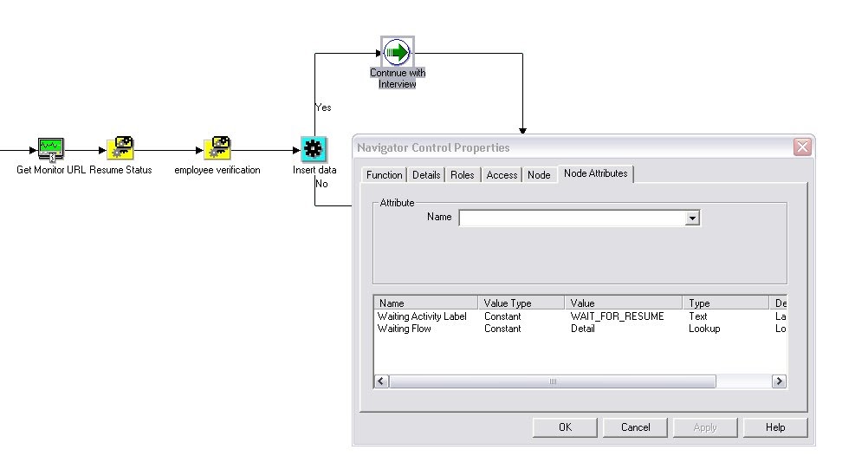Click Constant in the Waiting Activity Label row
The image size is (868, 456).
(502, 316)
